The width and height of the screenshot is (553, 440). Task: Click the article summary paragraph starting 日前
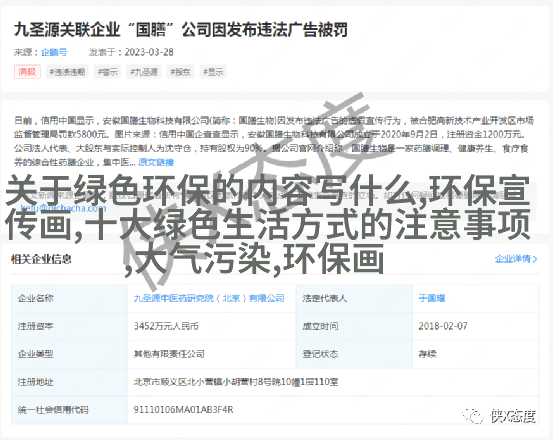pyautogui.click(x=274, y=141)
